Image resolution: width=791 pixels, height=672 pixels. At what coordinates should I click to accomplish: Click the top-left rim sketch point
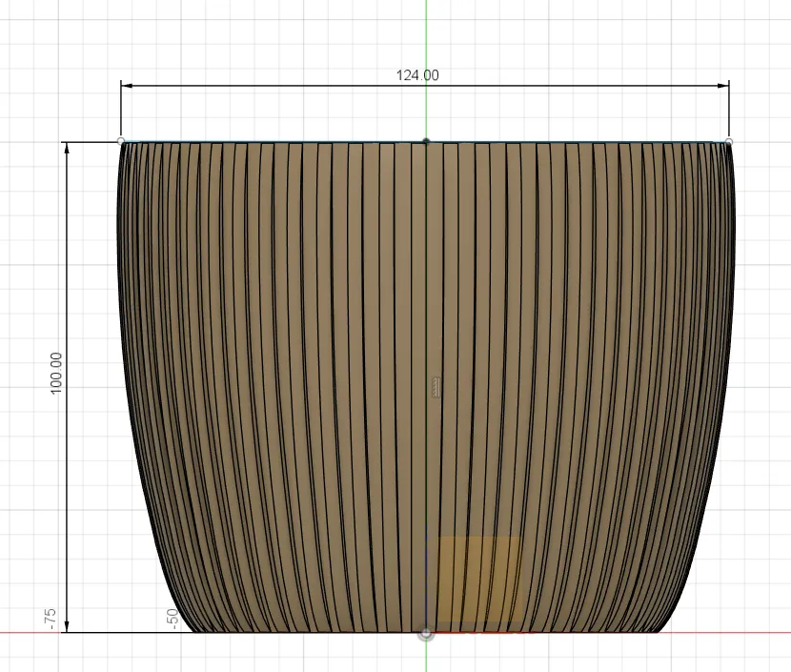(121, 141)
